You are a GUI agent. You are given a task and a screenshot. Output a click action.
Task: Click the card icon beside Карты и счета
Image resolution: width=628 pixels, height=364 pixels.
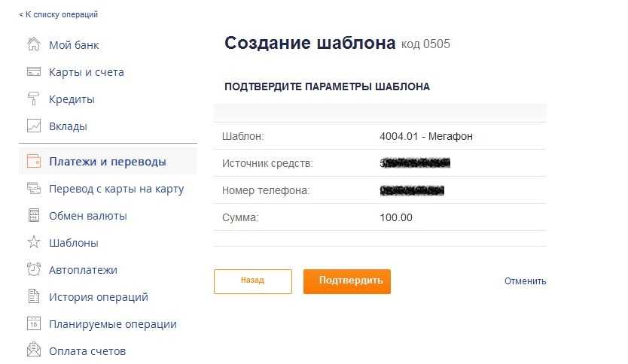[33, 72]
